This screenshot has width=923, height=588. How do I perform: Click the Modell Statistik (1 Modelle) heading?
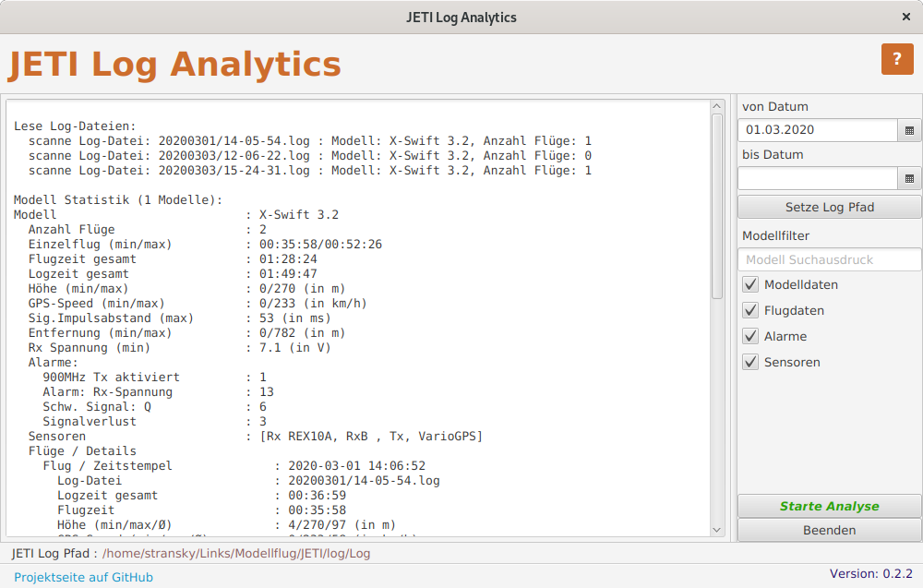click(118, 200)
